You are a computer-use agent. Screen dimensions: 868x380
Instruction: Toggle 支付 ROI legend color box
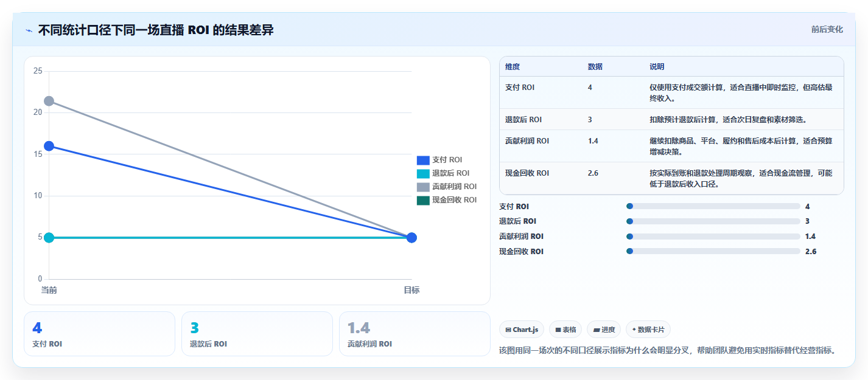(423, 160)
